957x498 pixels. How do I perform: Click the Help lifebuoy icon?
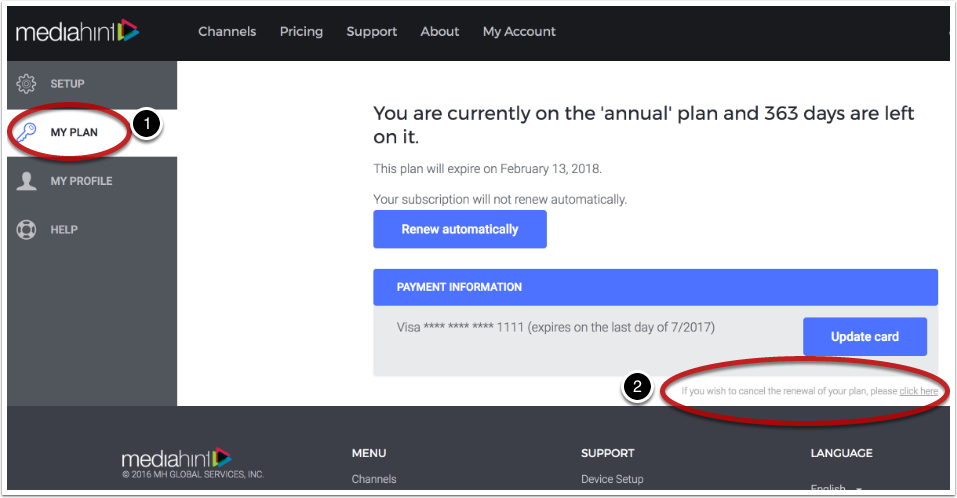(26, 229)
